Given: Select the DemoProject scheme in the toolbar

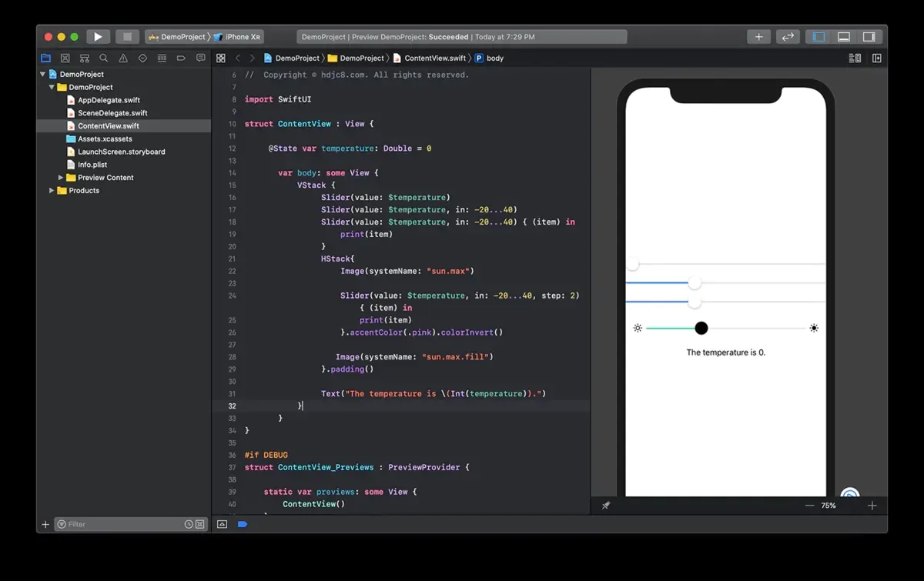Looking at the screenshot, I should [x=177, y=36].
